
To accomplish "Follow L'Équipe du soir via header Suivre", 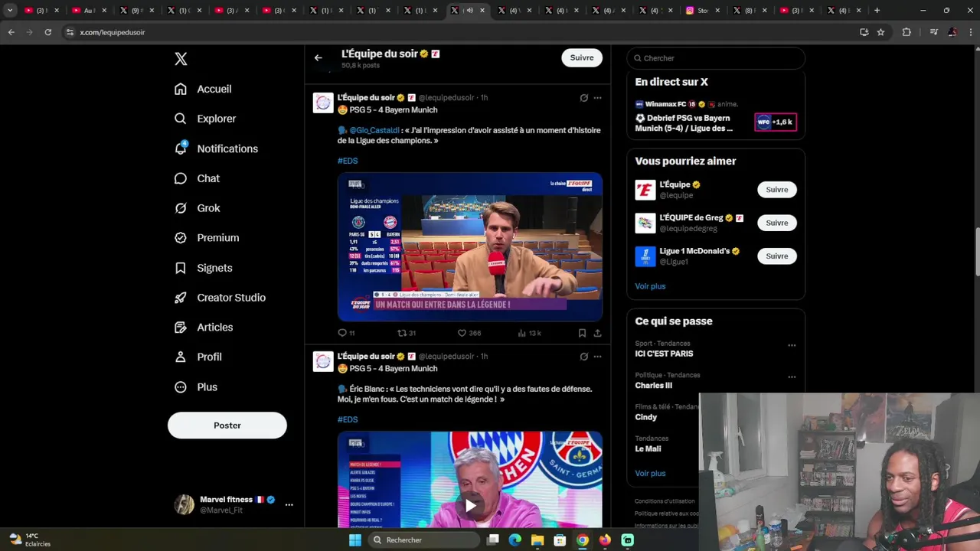I will tap(582, 57).
